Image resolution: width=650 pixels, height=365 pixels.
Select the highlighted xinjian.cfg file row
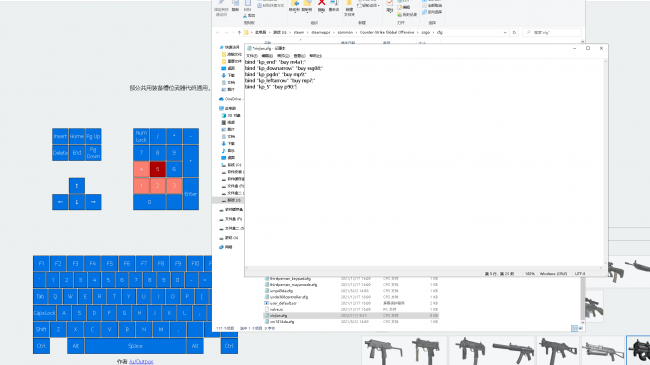coord(351,316)
